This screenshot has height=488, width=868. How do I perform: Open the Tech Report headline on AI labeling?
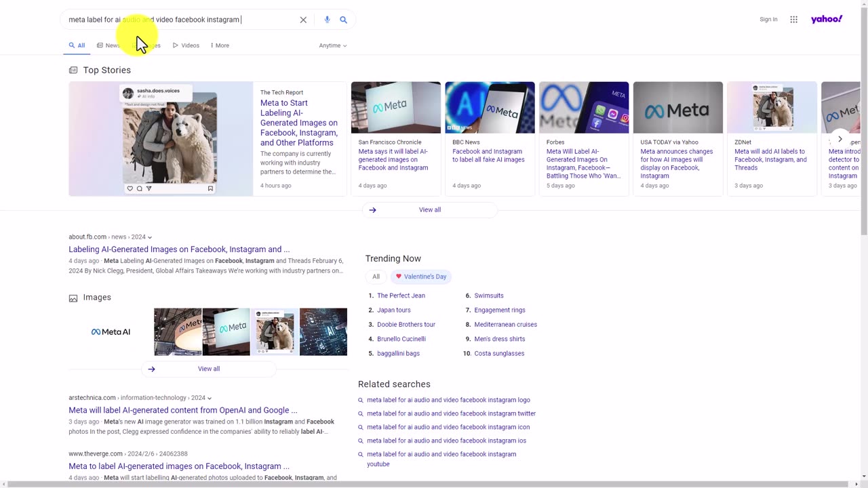coord(299,123)
